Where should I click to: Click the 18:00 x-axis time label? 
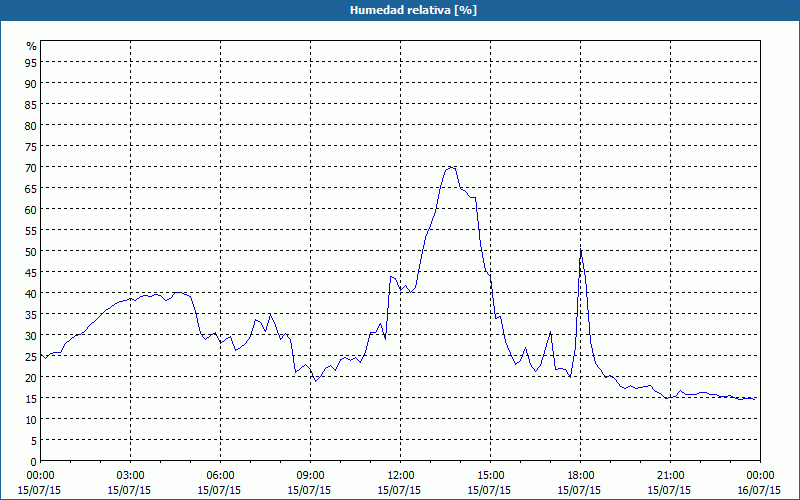pyautogui.click(x=580, y=476)
